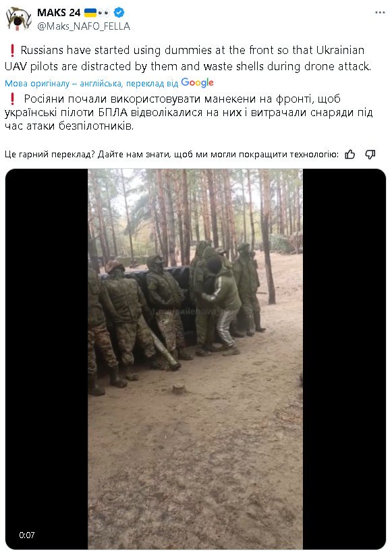Click the translated Ukrainian tweet text
Viewport: 392px width, 555px height.
(x=188, y=112)
